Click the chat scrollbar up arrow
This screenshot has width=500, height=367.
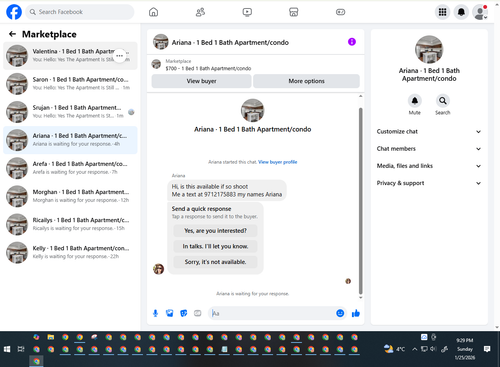click(360, 96)
